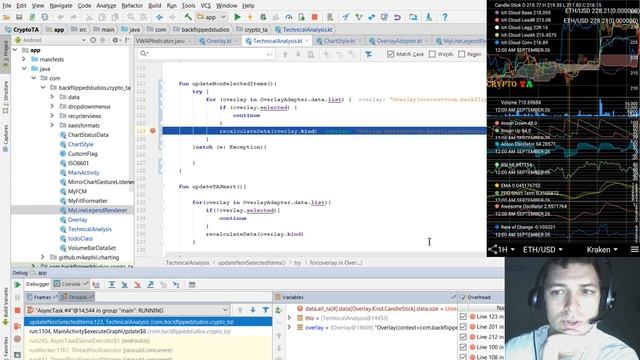
Task: Open the help question mark icon
Action: pos(444,17)
